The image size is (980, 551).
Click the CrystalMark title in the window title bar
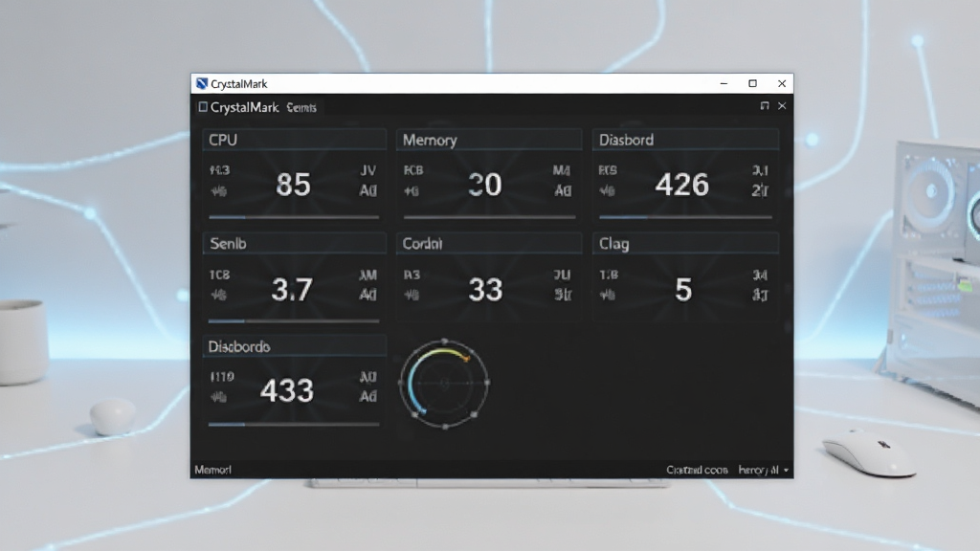pyautogui.click(x=238, y=84)
